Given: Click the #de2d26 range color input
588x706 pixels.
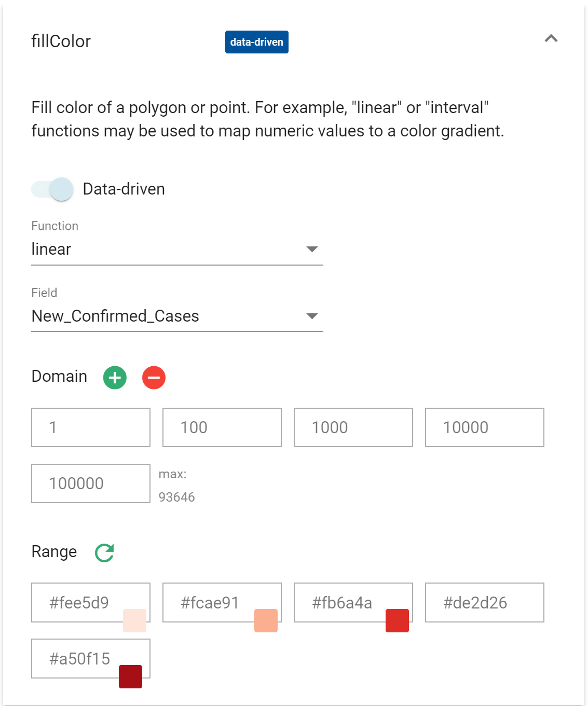Looking at the screenshot, I should click(484, 602).
